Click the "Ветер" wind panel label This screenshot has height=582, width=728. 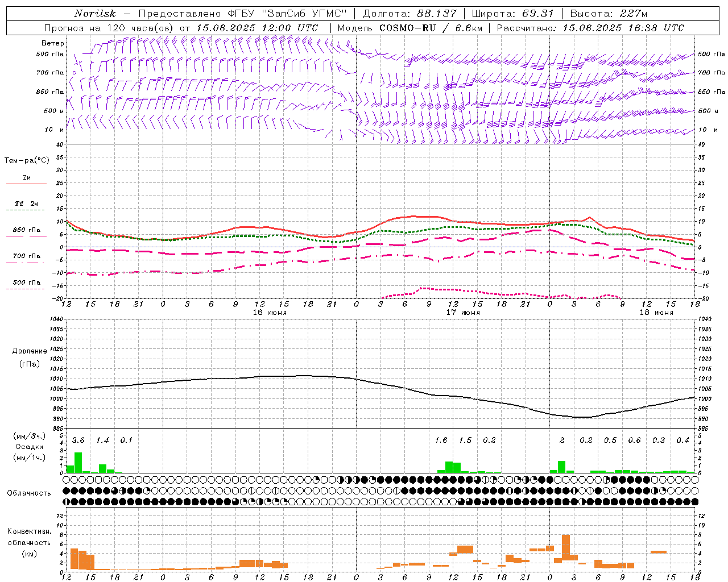click(x=53, y=43)
